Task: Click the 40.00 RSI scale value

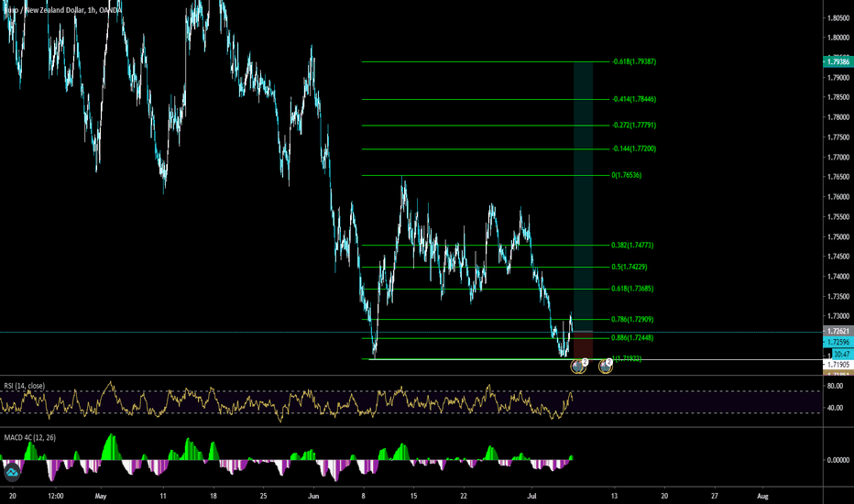Action: click(835, 408)
